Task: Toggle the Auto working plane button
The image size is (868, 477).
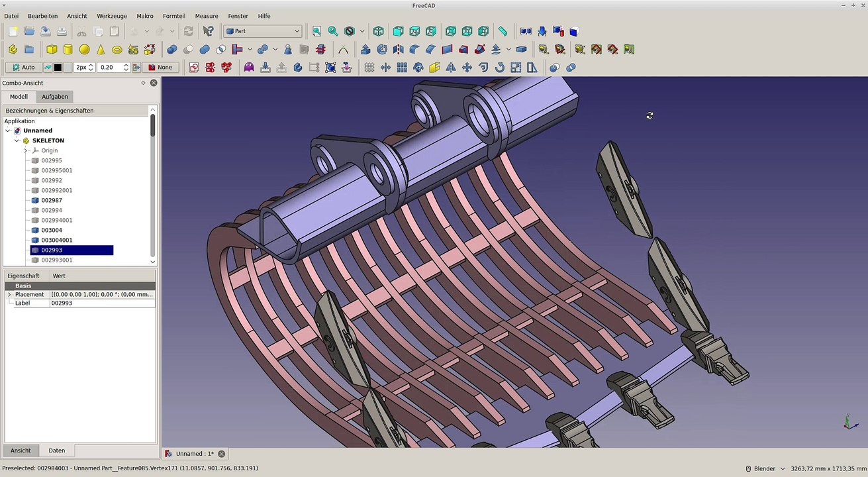Action: point(23,68)
